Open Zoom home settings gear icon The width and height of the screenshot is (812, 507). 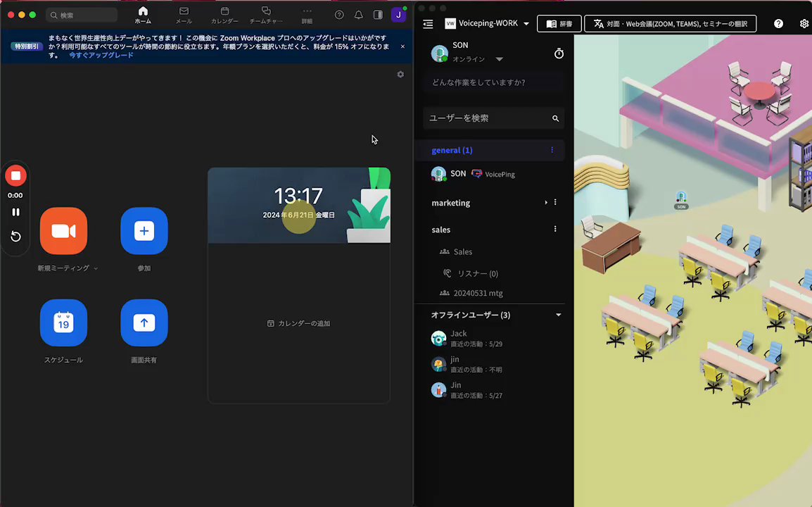(400, 75)
